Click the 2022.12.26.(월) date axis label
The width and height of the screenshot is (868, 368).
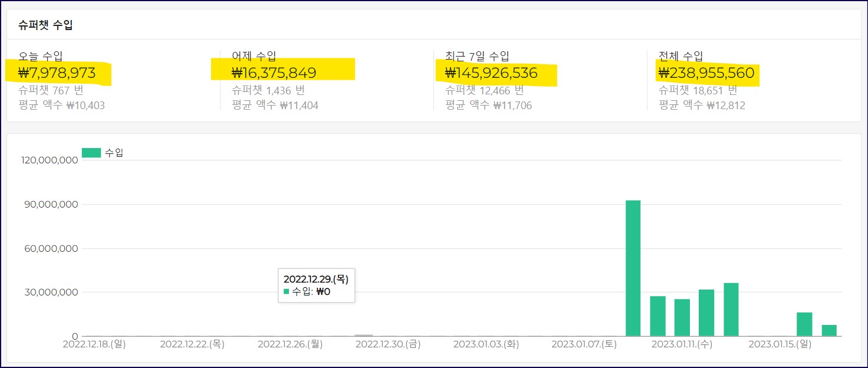coord(290,344)
